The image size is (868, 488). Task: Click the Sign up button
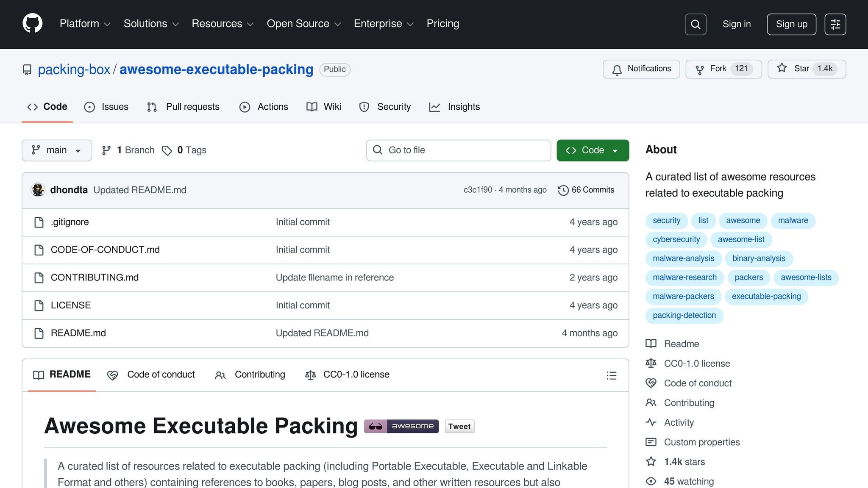791,24
